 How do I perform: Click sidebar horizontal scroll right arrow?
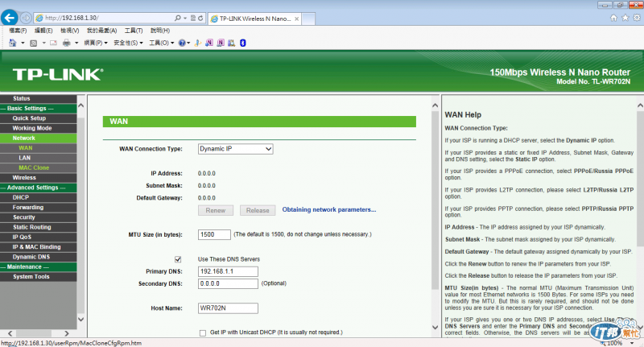[67, 333]
